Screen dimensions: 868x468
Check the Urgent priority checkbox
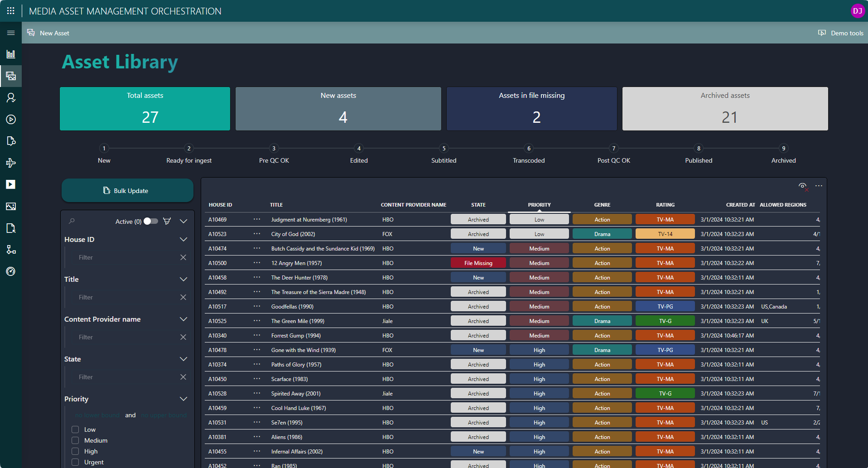coord(75,462)
